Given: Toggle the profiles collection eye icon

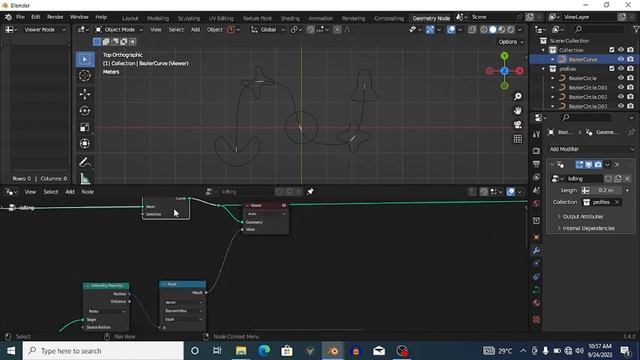Looking at the screenshot, I should tap(621, 69).
